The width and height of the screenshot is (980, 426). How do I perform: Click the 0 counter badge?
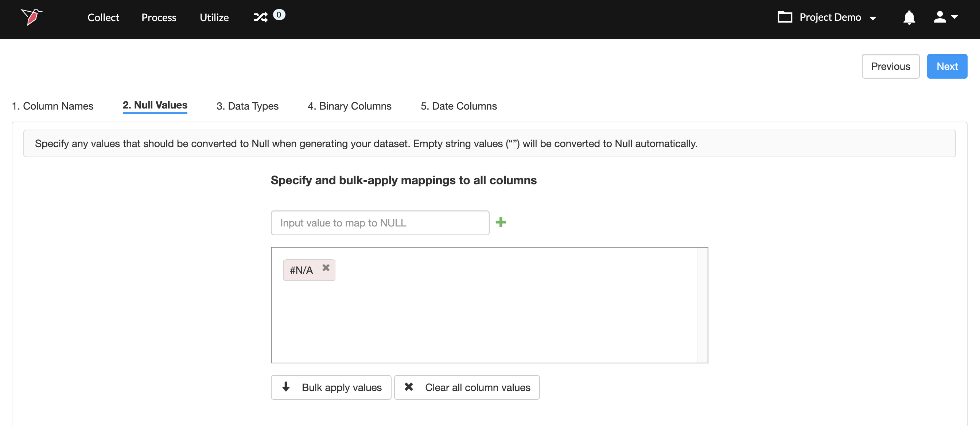[x=279, y=15]
